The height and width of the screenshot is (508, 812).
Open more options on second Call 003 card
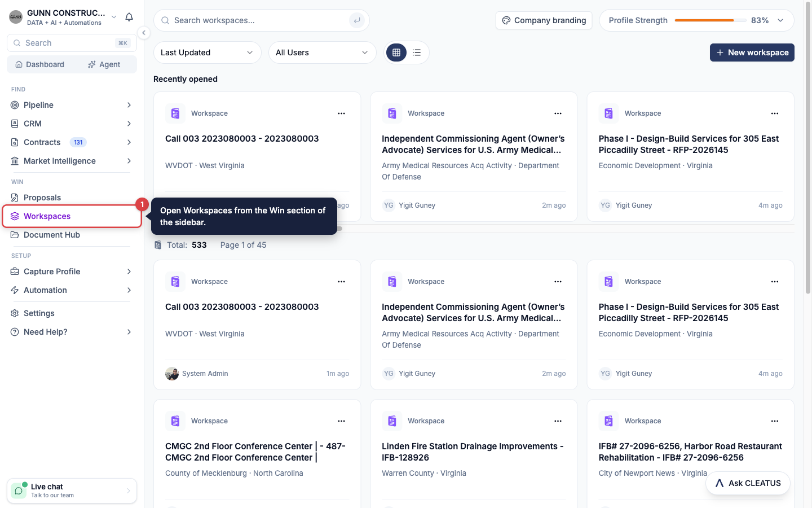click(x=341, y=282)
